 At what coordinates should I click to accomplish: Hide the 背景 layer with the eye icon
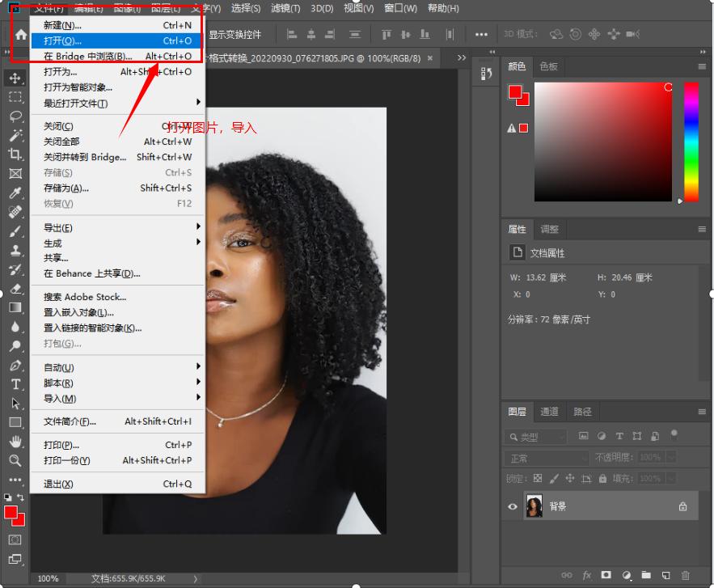click(513, 506)
